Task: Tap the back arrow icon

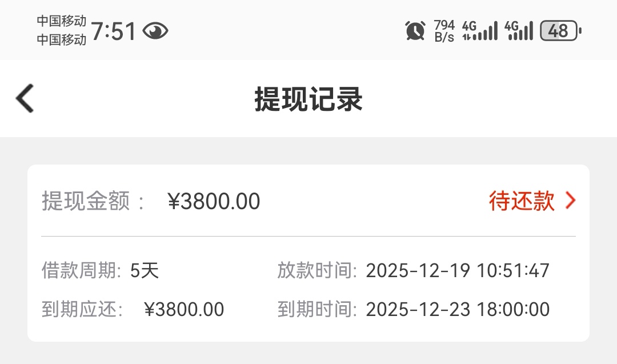Action: (x=25, y=98)
